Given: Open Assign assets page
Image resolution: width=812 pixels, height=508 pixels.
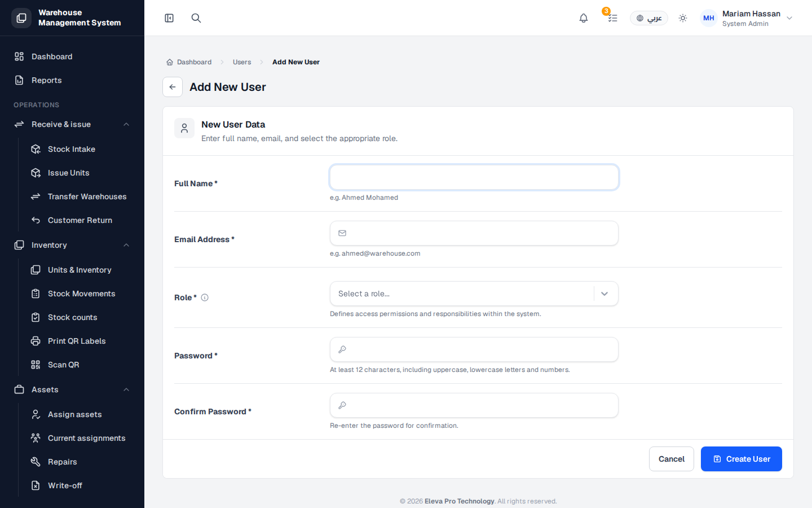Looking at the screenshot, I should coord(81,414).
